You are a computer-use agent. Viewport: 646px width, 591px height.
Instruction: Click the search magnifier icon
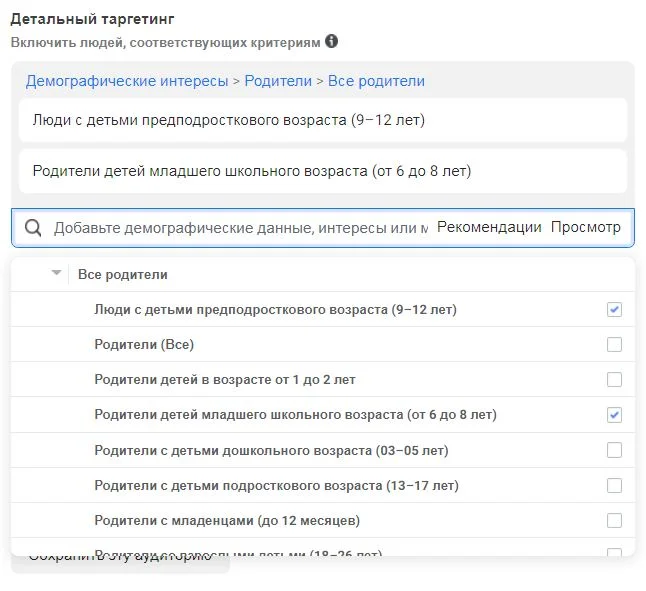point(33,228)
